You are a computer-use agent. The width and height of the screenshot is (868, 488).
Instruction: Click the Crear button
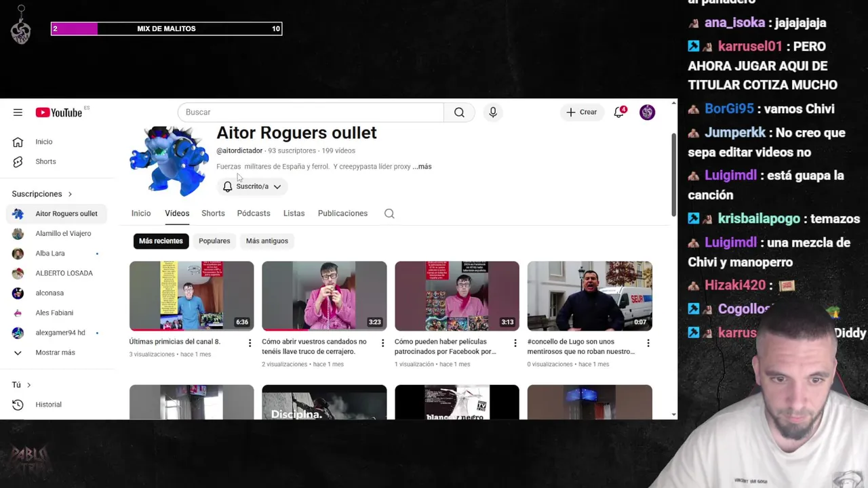582,113
